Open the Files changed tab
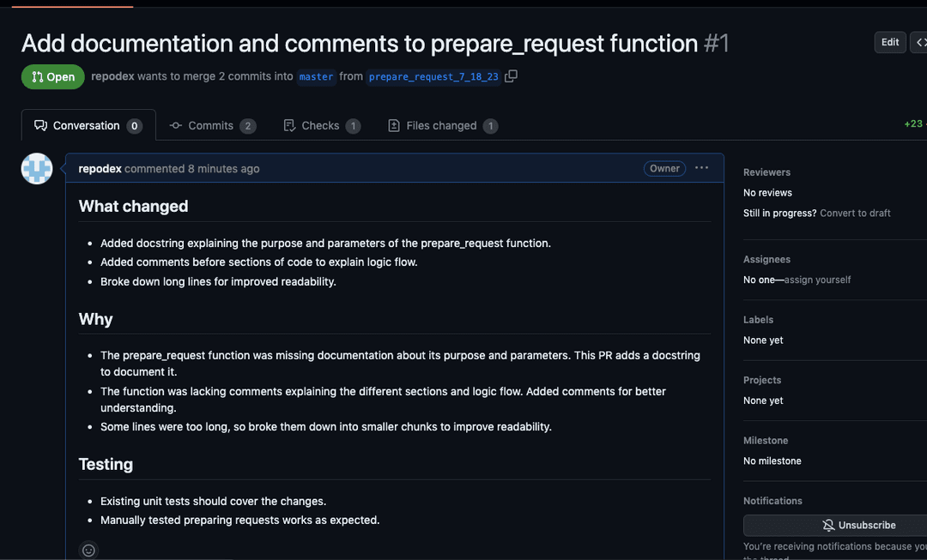The image size is (927, 560). pos(442,125)
